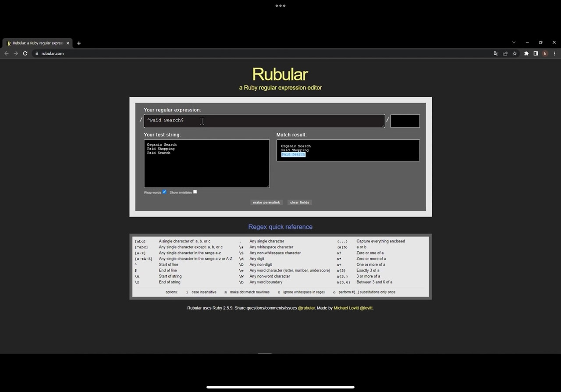Viewport: 561px width, 392px height.
Task: Bookmark this page with the star icon
Action: click(515, 53)
